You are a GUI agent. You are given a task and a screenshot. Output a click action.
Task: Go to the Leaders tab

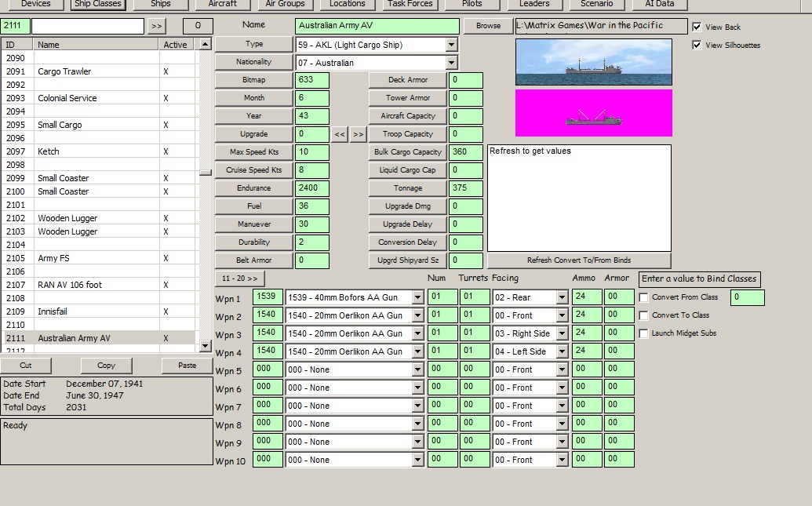click(x=534, y=4)
